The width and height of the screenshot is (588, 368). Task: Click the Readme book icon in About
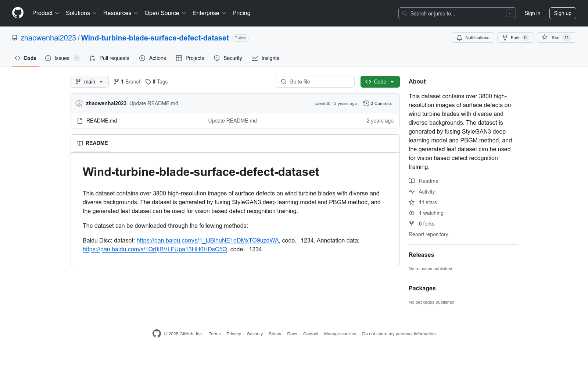click(412, 181)
